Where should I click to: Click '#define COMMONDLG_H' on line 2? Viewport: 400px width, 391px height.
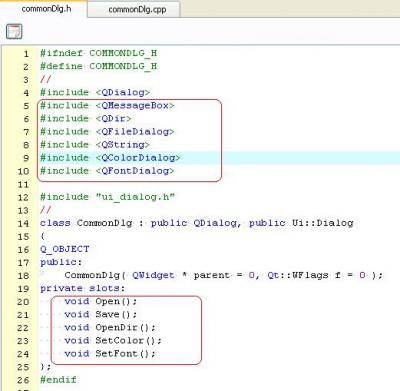[x=98, y=66]
